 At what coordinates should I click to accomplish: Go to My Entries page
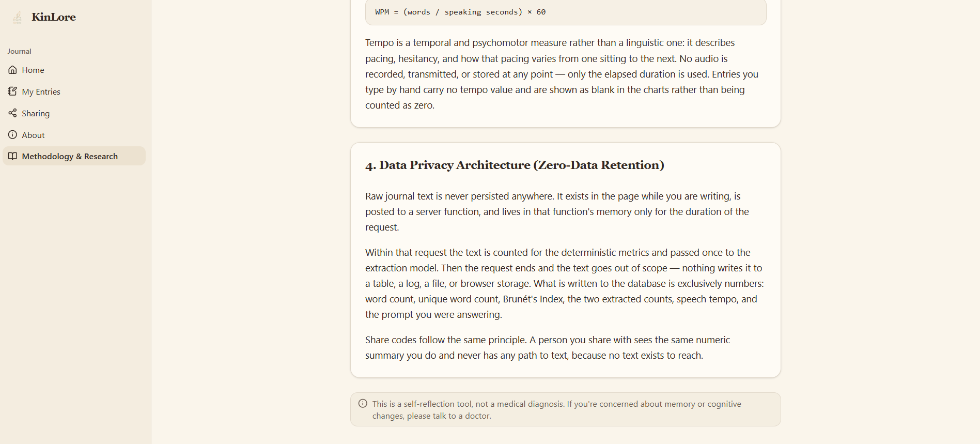pos(74,91)
